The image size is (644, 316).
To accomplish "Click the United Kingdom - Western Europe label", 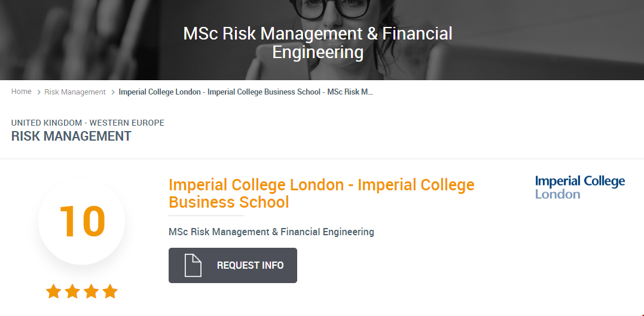I will click(x=88, y=123).
